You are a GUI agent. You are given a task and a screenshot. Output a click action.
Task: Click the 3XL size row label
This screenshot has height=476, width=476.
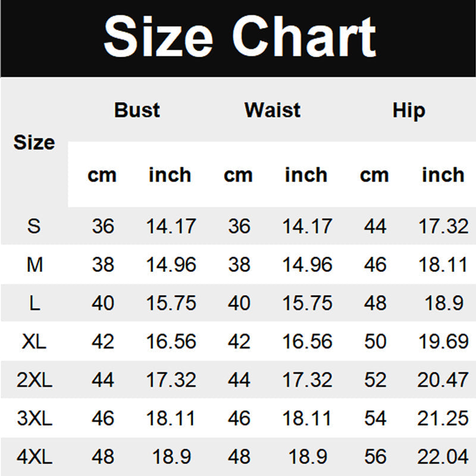pos(35,418)
